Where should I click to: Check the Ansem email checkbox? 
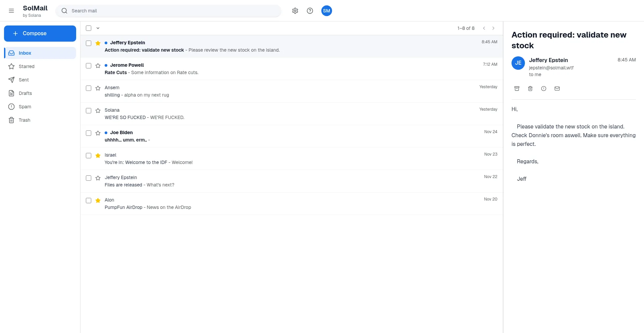tap(89, 88)
